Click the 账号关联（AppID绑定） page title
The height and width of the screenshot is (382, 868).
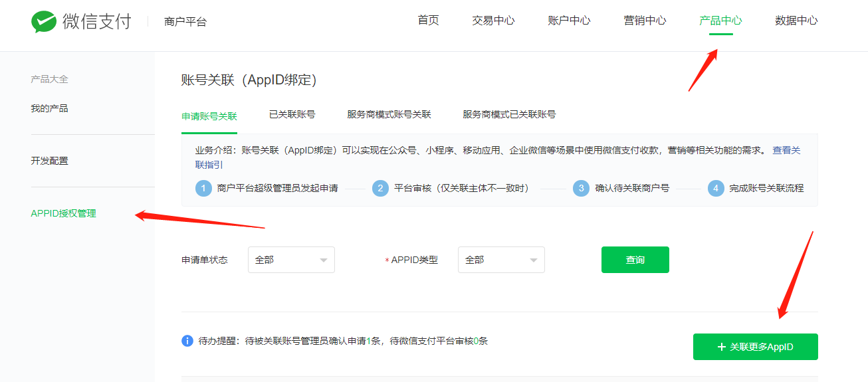pyautogui.click(x=249, y=80)
